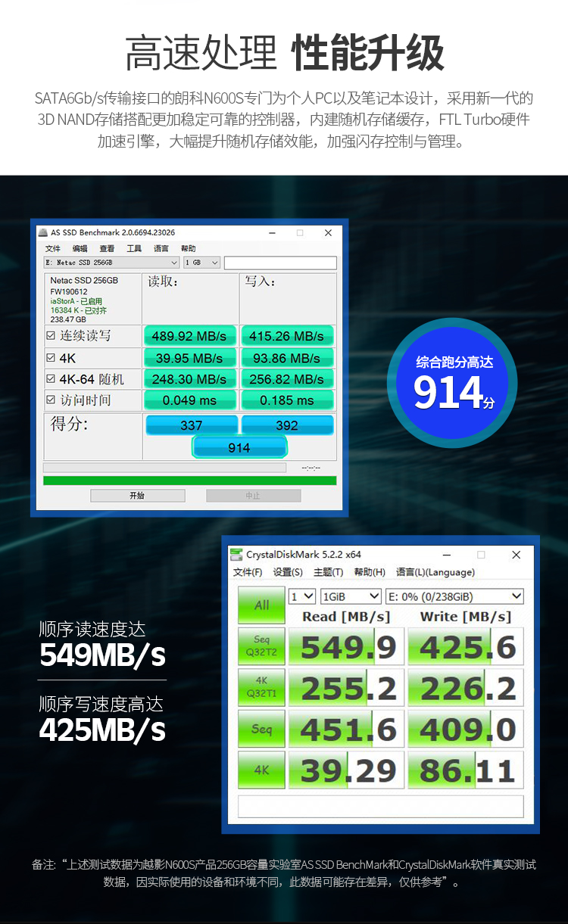
Task: Expand the 1 GB test size dropdown
Action: click(x=202, y=263)
